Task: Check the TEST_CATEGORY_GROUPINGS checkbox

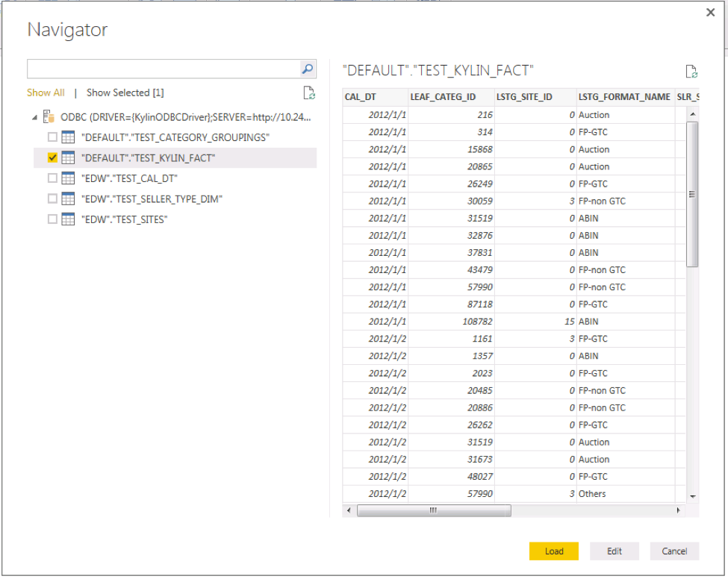Action: pos(52,137)
